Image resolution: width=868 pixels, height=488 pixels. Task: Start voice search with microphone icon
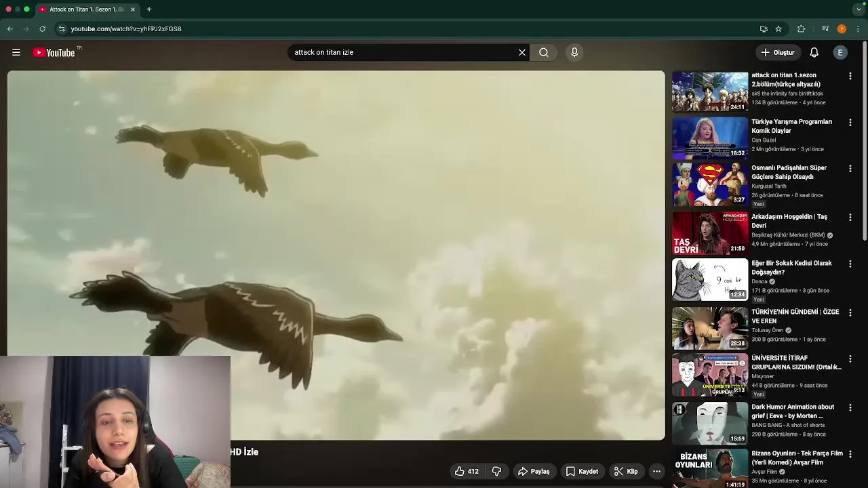coord(574,52)
